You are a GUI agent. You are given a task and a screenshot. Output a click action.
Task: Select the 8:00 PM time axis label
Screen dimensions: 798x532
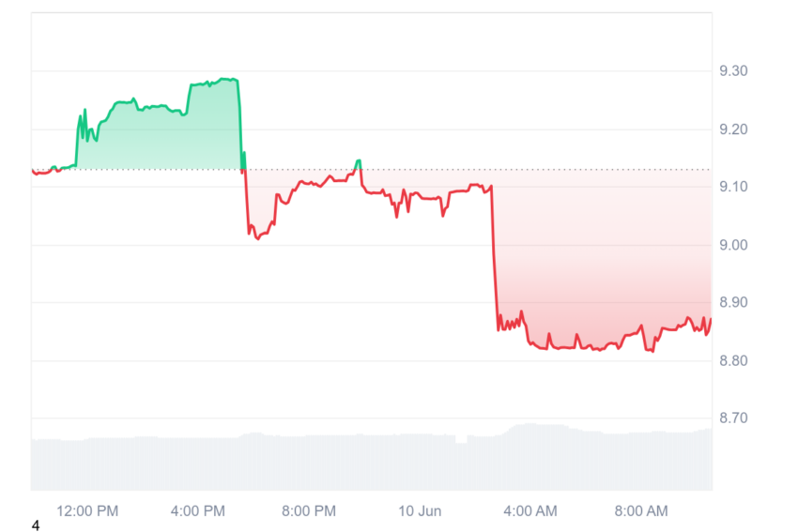(309, 510)
